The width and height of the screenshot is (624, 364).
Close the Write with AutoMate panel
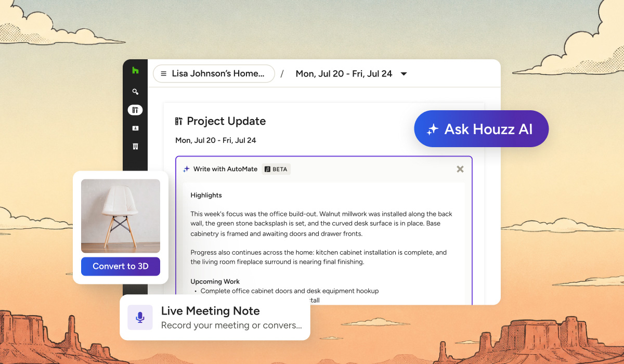click(x=460, y=169)
